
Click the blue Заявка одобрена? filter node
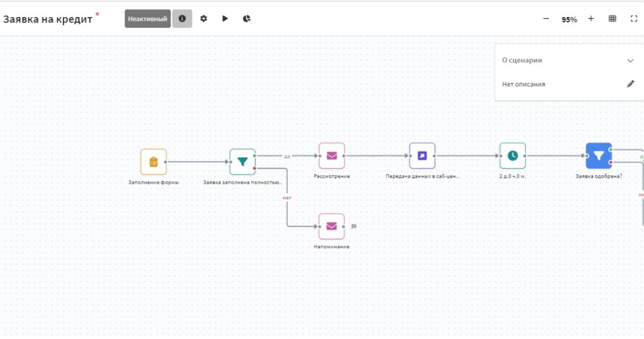599,156
